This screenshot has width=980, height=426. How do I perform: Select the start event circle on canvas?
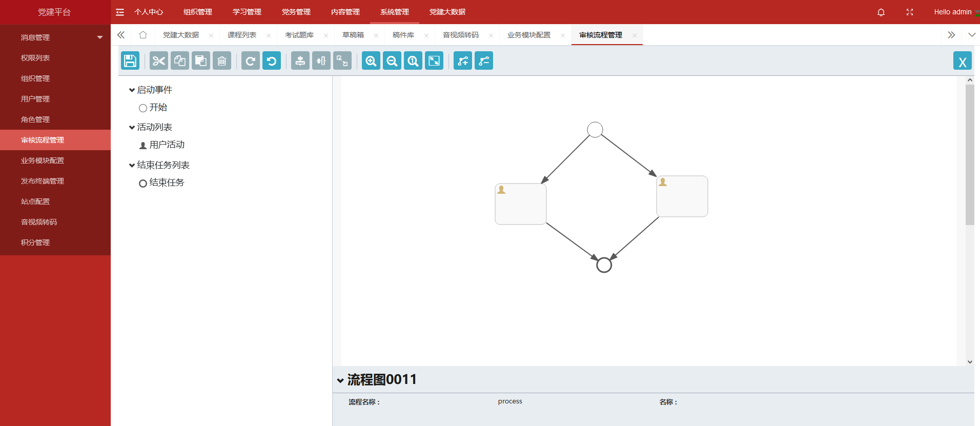[x=595, y=130]
